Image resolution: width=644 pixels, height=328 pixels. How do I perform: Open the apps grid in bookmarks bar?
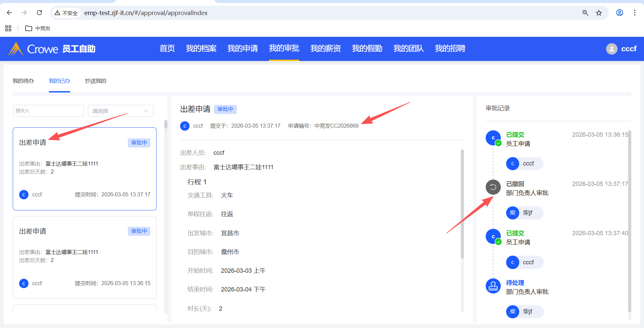[8, 28]
